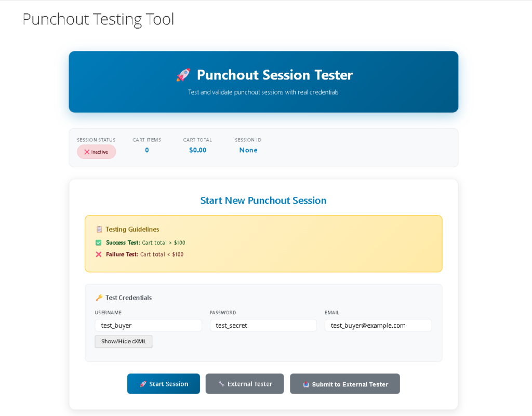Select the Password field showing test_secret

point(263,326)
